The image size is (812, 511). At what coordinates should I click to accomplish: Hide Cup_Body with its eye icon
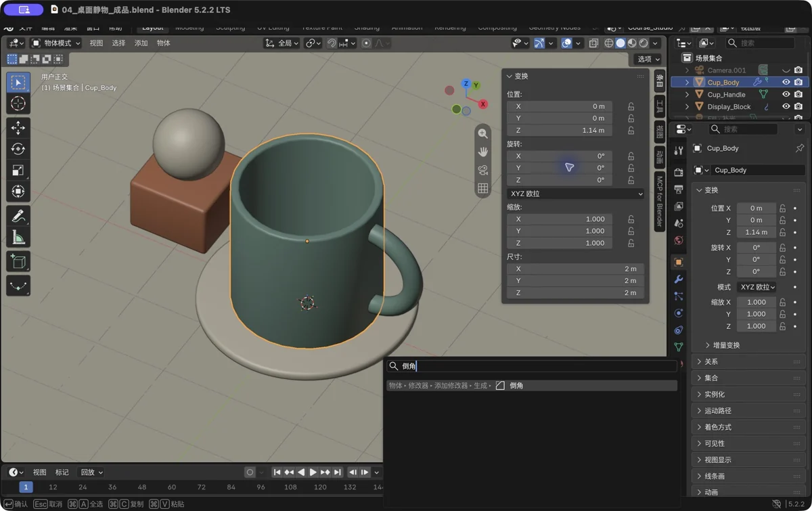coord(786,82)
